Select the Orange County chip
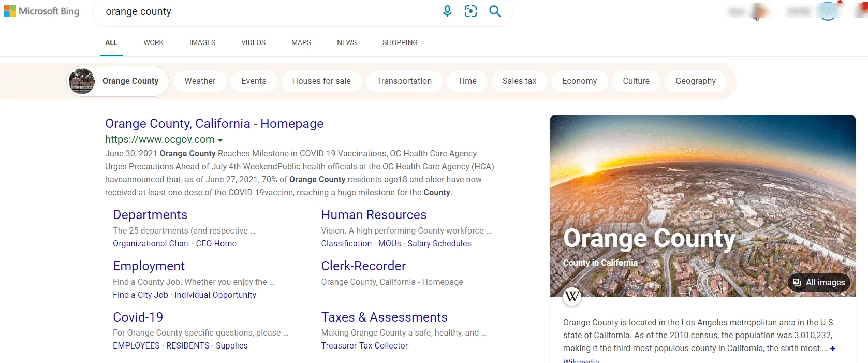The width and height of the screenshot is (868, 363). [x=118, y=81]
